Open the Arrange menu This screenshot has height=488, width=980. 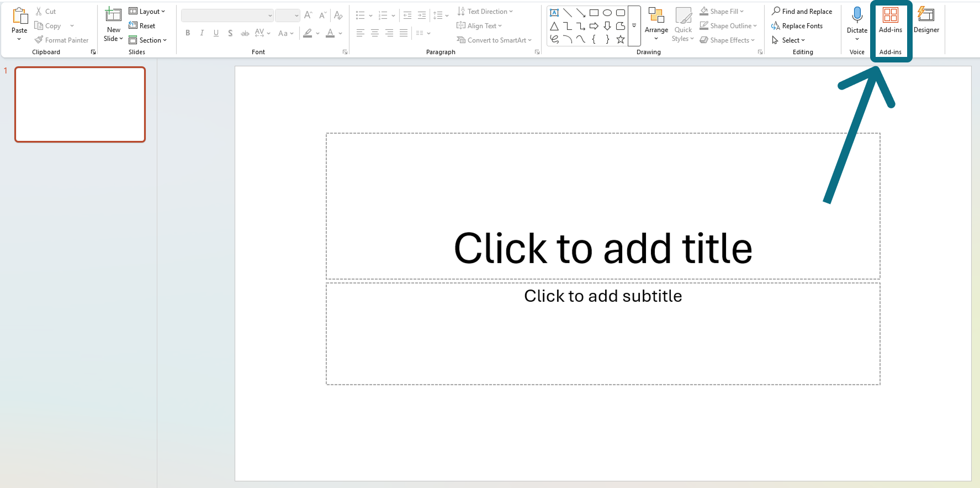656,24
